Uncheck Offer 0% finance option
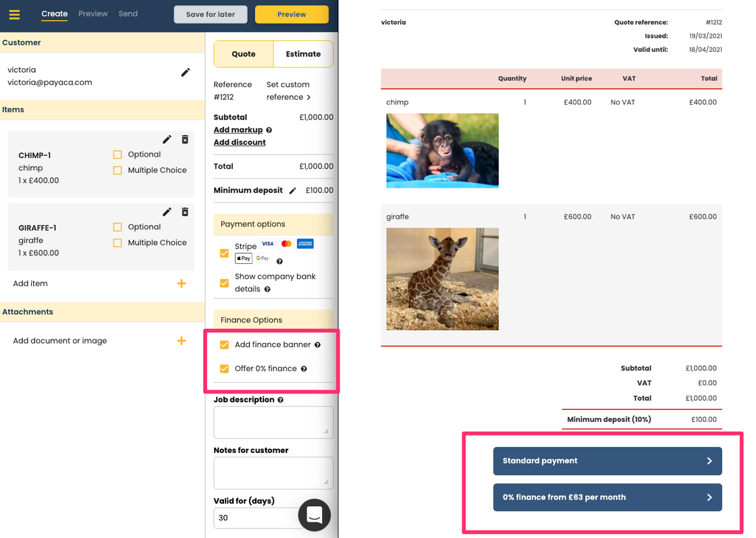The width and height of the screenshot is (756, 538). (x=224, y=369)
